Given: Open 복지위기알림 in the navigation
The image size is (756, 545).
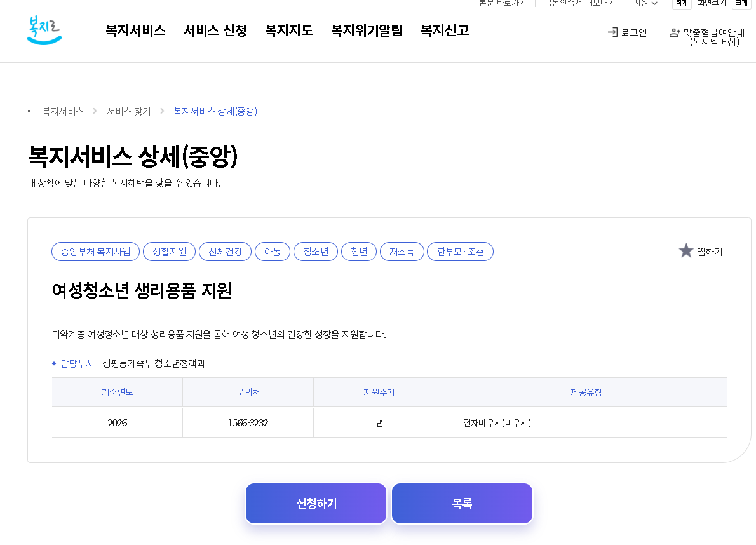Looking at the screenshot, I should (367, 30).
